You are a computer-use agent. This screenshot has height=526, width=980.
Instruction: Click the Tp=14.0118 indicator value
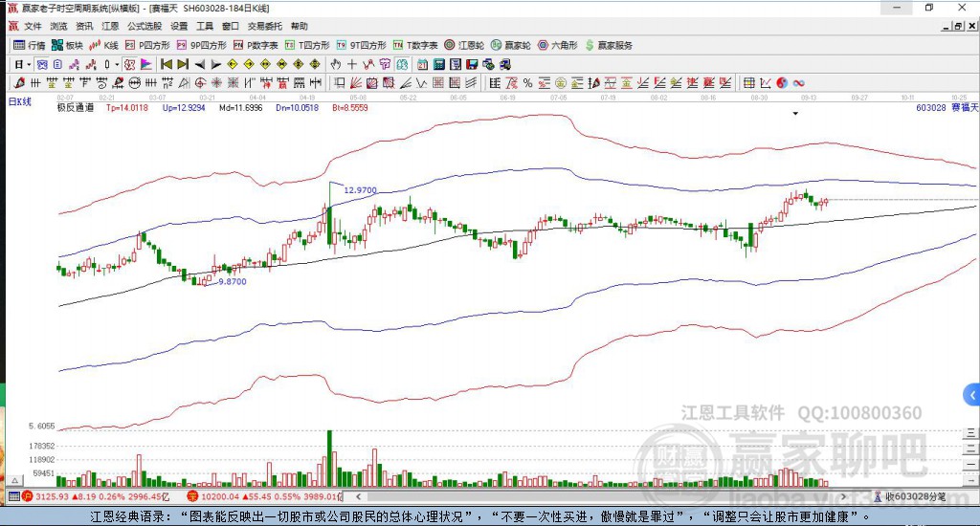127,107
